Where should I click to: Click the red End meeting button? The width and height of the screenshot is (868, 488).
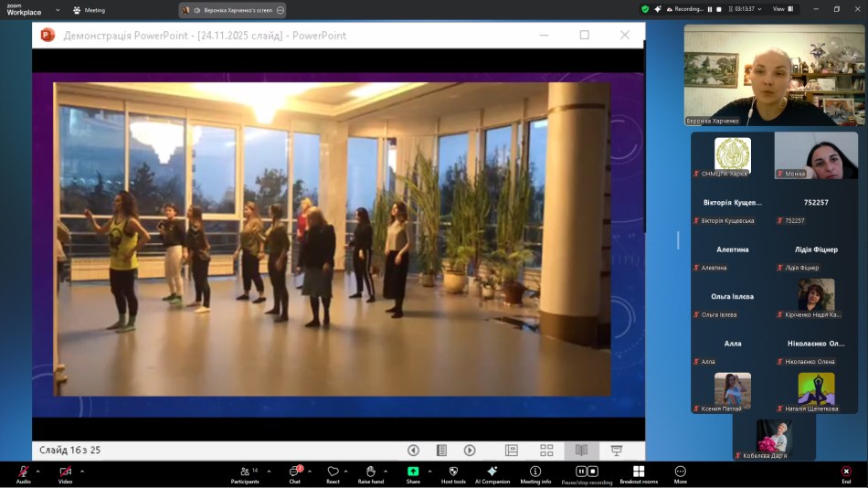(846, 472)
